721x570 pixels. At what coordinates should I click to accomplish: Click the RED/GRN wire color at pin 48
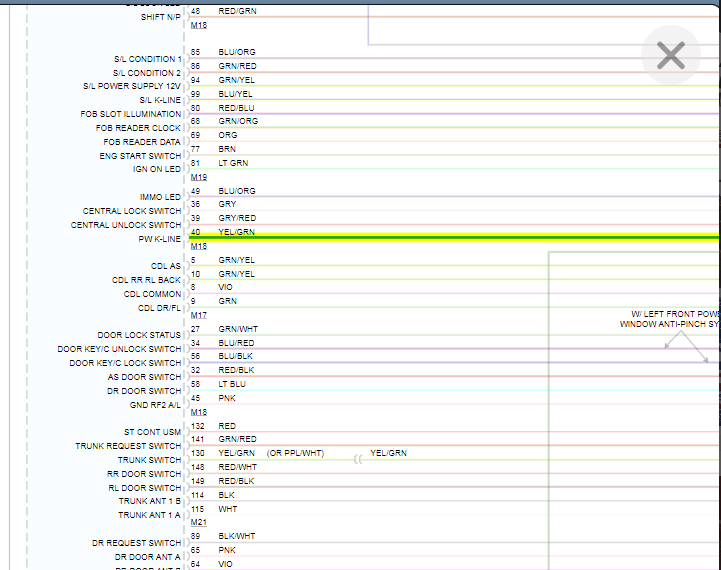(x=237, y=11)
